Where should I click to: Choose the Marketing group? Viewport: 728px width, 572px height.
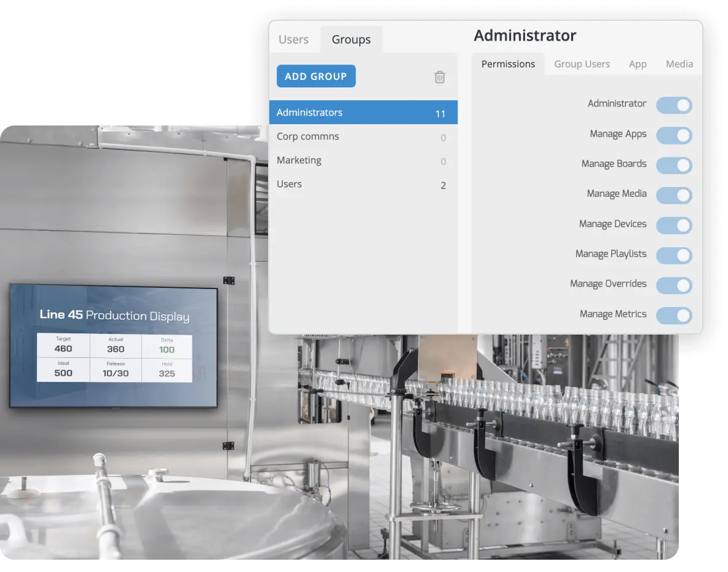click(363, 161)
